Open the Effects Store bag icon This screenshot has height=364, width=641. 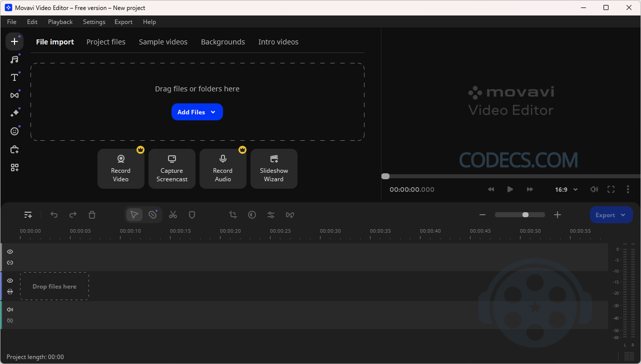coord(14,149)
